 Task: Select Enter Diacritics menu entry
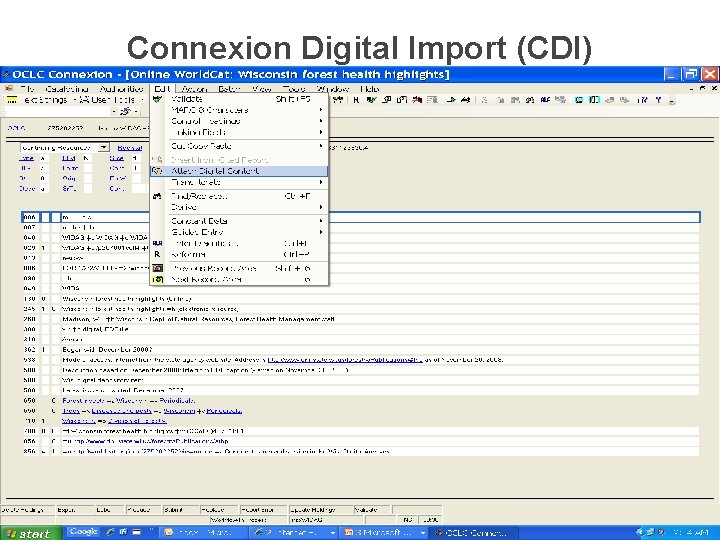239,243
